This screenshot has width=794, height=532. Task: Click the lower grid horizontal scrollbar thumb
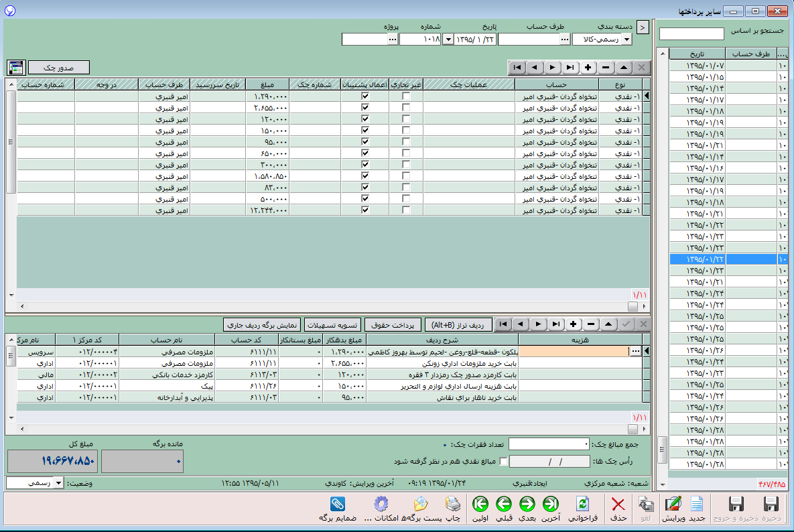(633, 429)
